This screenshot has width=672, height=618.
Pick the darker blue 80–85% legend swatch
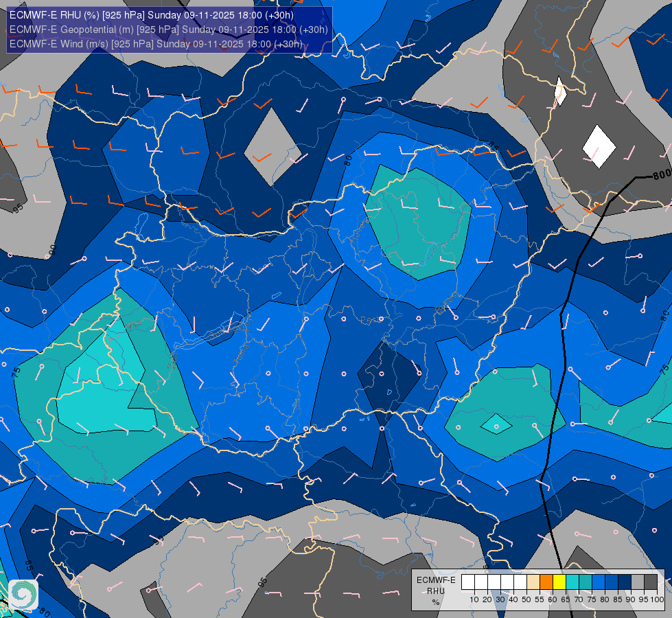pyautogui.click(x=612, y=582)
